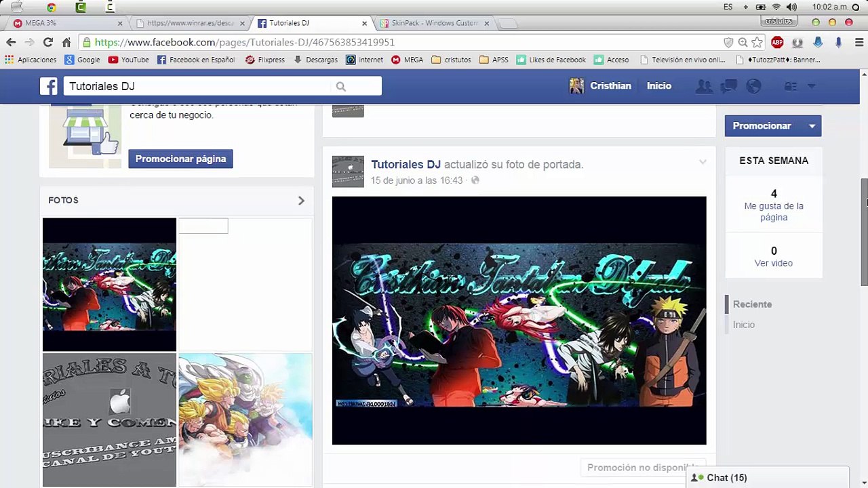The height and width of the screenshot is (488, 868).
Task: Click the zoom magnifier icon in address bar
Action: (743, 42)
